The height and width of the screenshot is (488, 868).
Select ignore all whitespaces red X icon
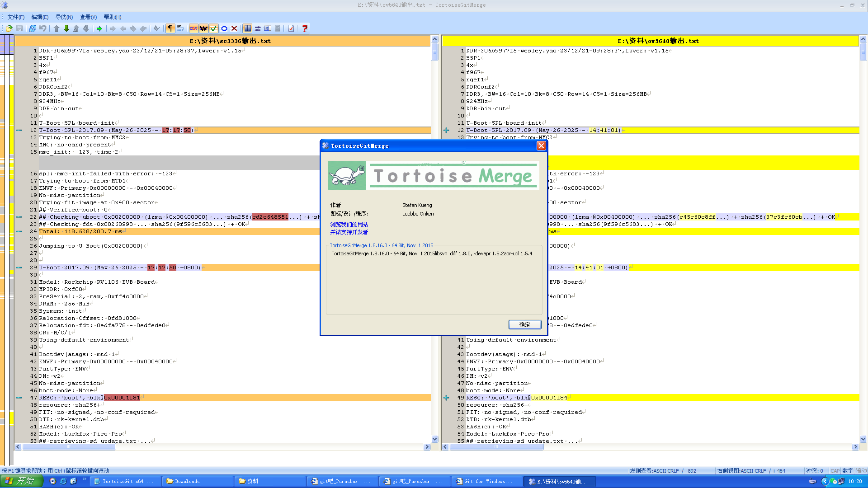click(x=234, y=28)
